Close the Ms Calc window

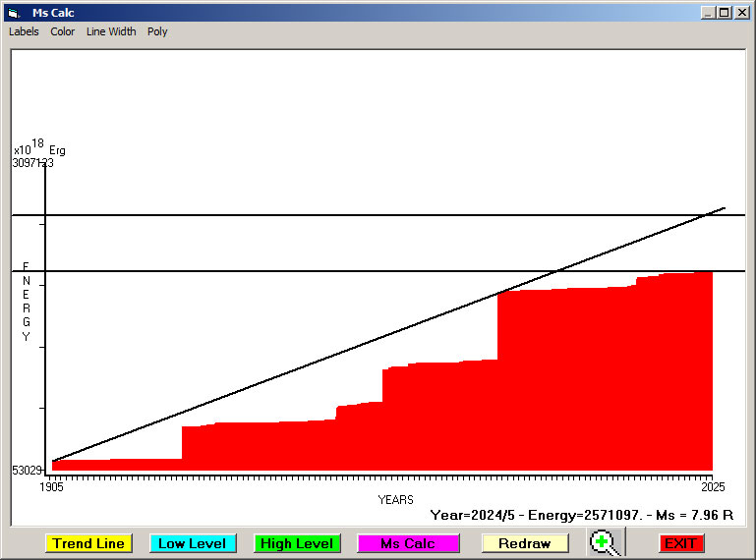[x=742, y=13]
